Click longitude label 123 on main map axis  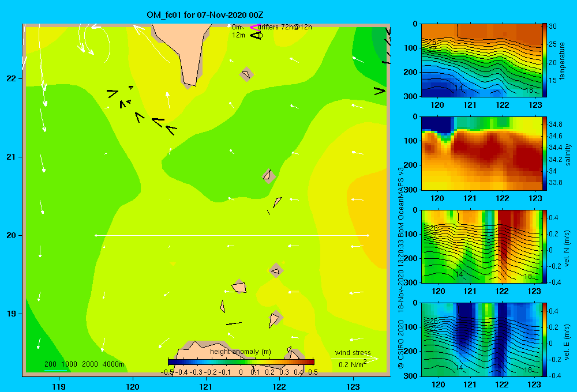click(353, 386)
